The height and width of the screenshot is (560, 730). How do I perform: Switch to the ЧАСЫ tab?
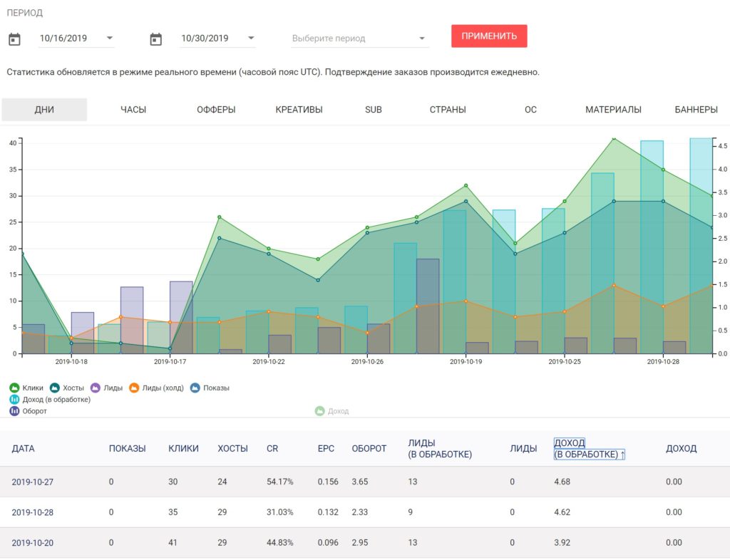click(133, 110)
